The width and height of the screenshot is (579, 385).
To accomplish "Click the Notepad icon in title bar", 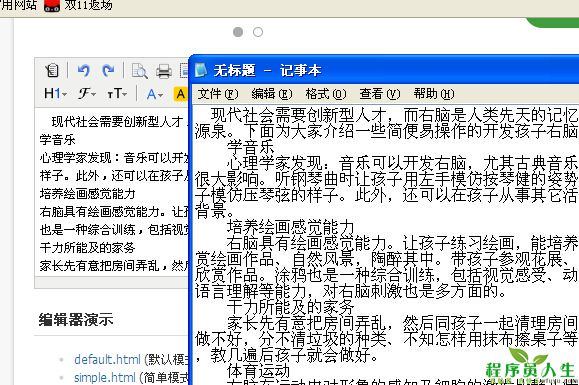I will pyautogui.click(x=201, y=70).
